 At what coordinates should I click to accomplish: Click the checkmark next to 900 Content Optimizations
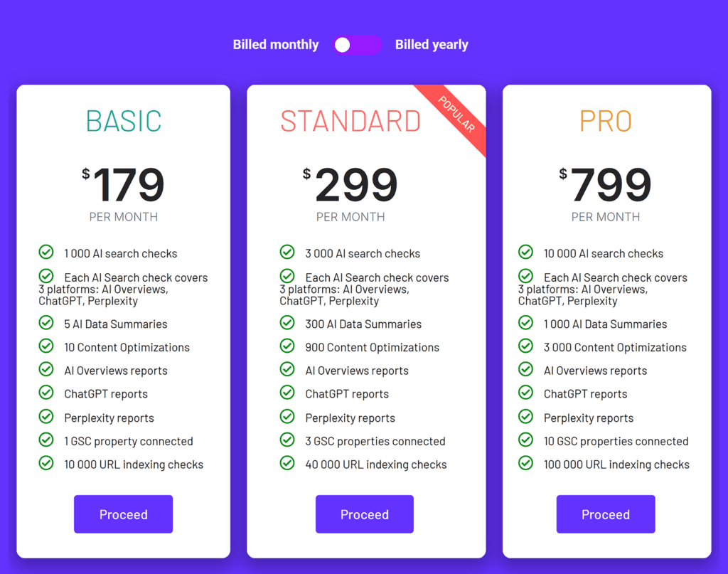(287, 347)
